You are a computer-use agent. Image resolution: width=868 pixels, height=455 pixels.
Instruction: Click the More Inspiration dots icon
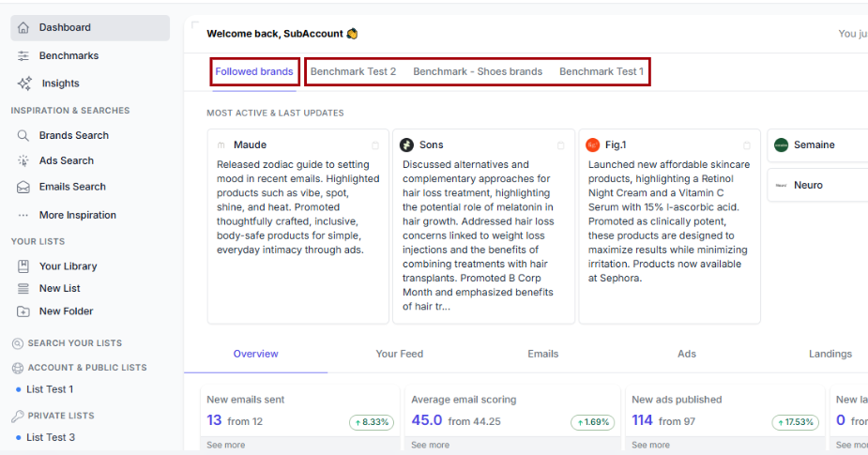pos(23,216)
